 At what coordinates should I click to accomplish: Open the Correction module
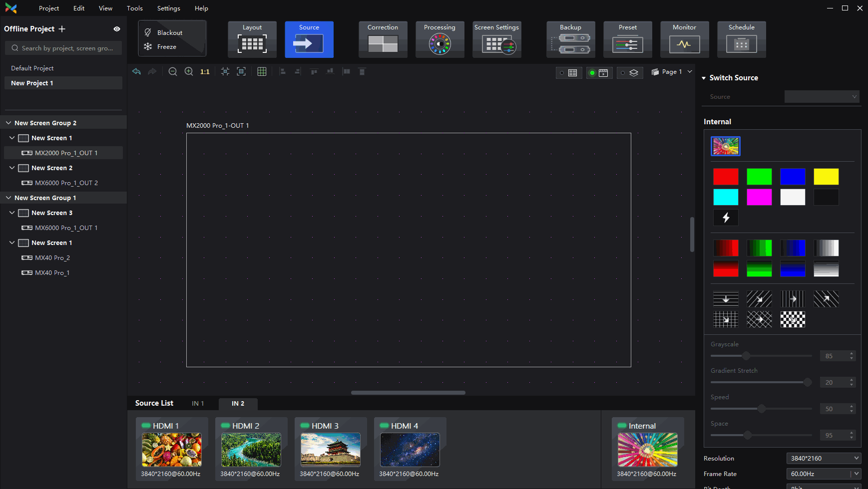(383, 39)
